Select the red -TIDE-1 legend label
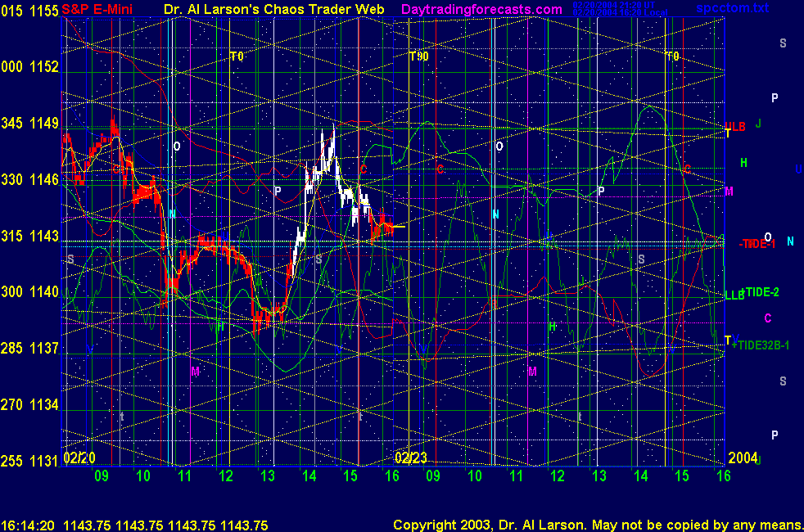Viewport: 804px width, 532px height. pyautogui.click(x=757, y=244)
